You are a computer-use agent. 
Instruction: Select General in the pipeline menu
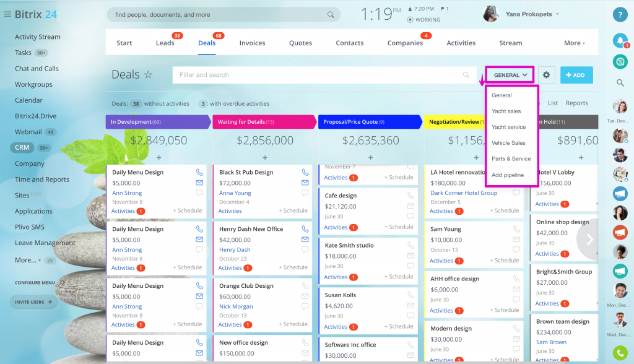pos(502,95)
